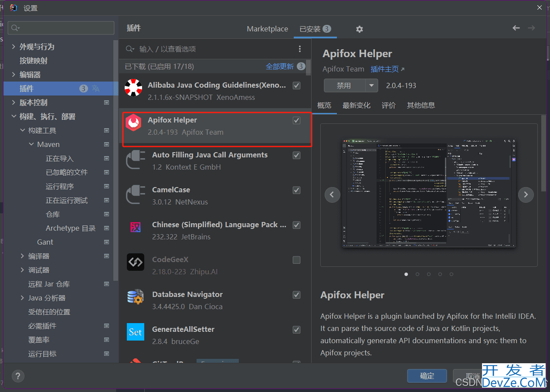Select Java 分析器 in the settings tree
This screenshot has width=550, height=392.
coord(47,298)
